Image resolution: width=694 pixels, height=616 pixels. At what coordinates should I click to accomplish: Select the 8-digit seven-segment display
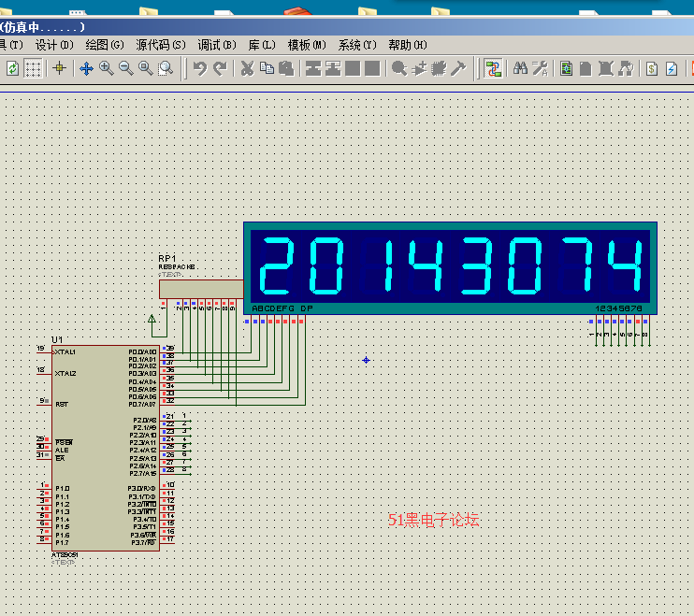pos(450,268)
